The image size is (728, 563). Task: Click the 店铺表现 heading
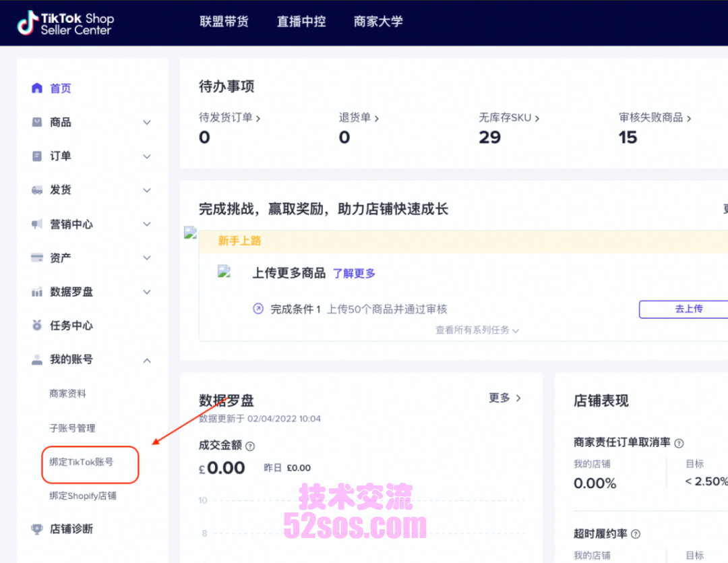[601, 401]
